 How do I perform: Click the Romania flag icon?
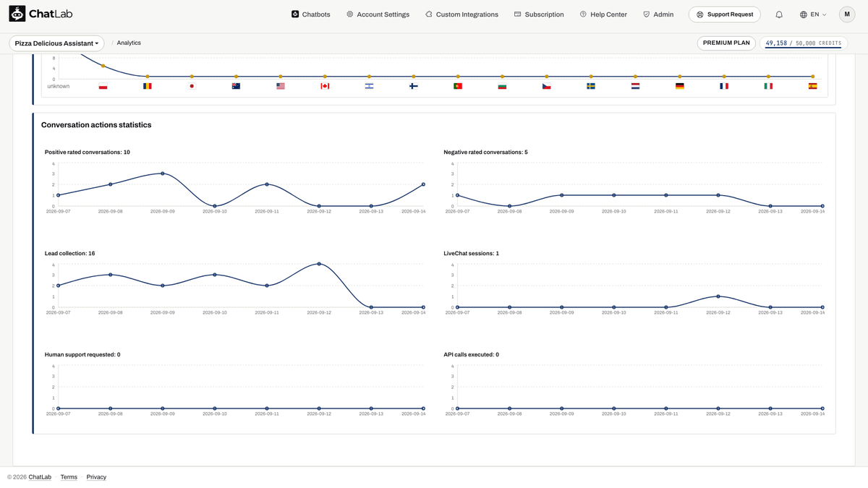(x=148, y=86)
